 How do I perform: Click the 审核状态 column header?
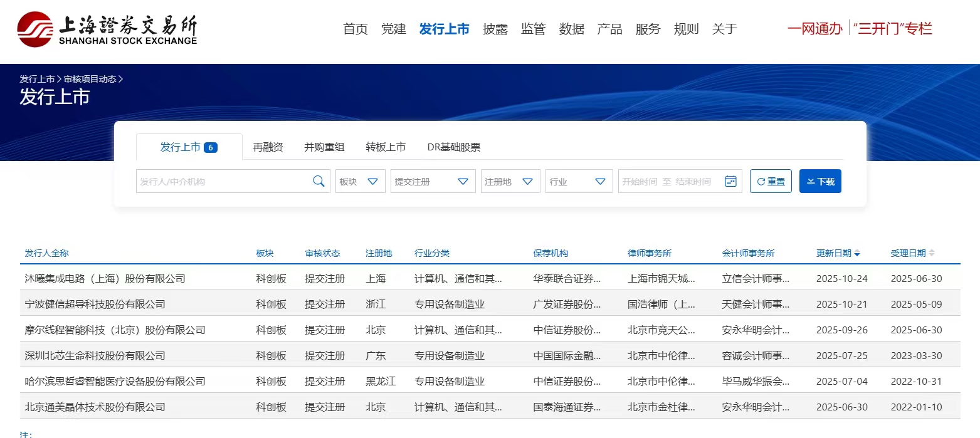[323, 253]
